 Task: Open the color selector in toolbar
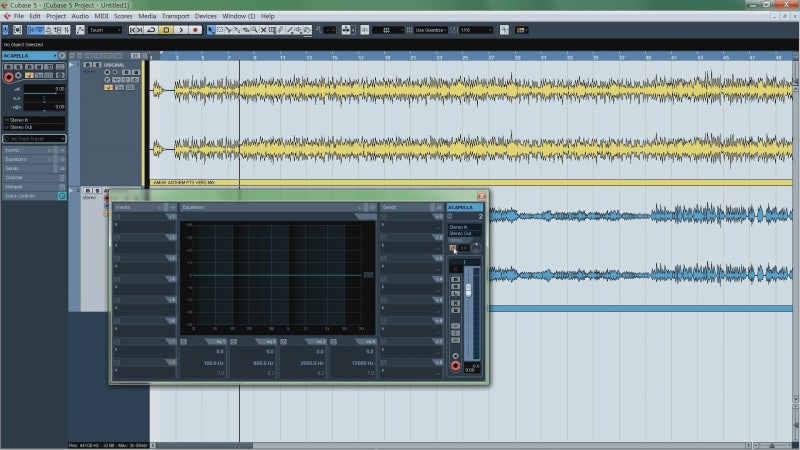521,30
